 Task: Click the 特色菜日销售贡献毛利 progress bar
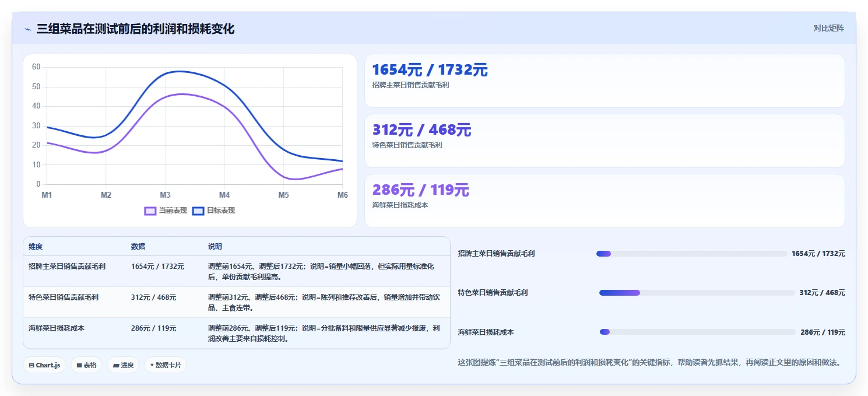coord(697,293)
